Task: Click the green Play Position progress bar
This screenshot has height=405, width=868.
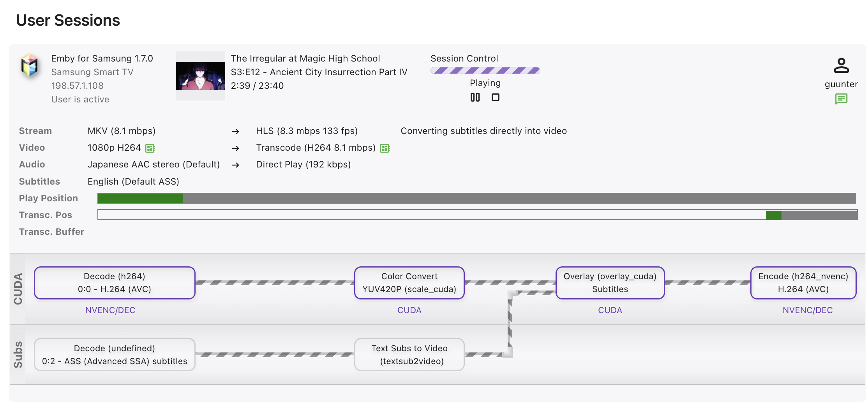Action: pyautogui.click(x=477, y=198)
